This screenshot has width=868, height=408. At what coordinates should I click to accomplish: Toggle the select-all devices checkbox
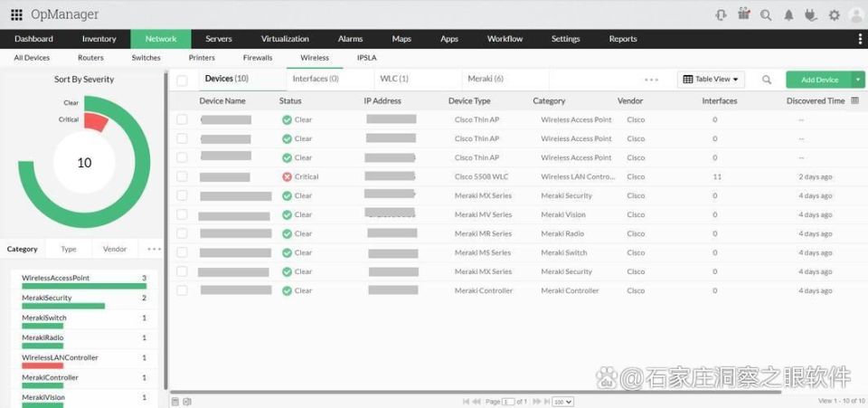coord(182,81)
